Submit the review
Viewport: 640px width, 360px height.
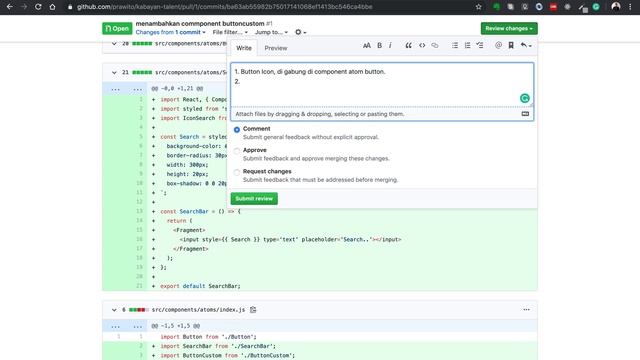tap(254, 198)
